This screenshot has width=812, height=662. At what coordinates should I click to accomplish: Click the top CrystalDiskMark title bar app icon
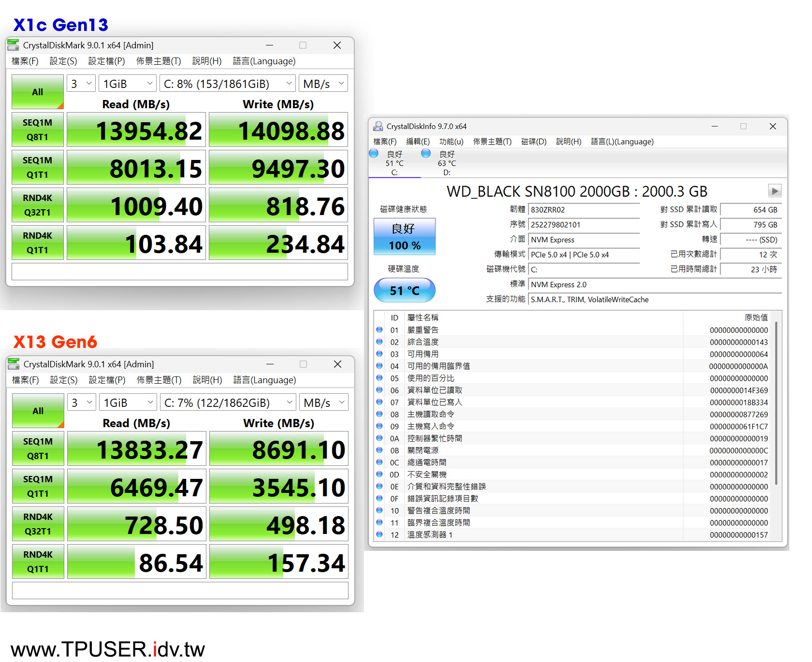pos(14,45)
